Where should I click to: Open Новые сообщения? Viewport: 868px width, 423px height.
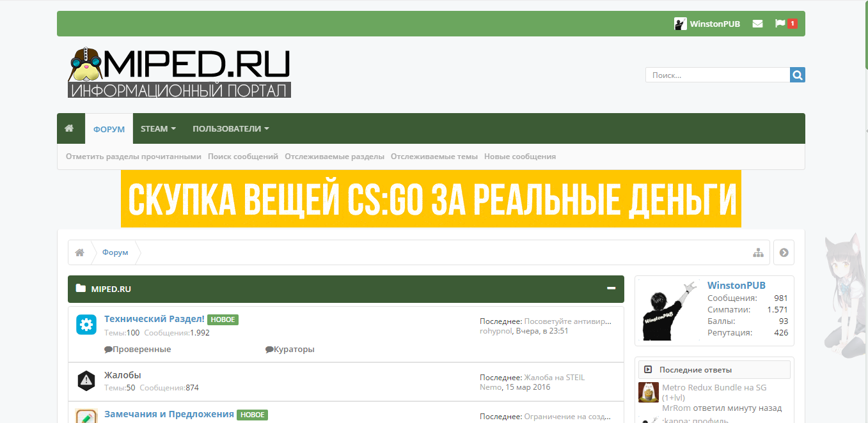pyautogui.click(x=520, y=157)
